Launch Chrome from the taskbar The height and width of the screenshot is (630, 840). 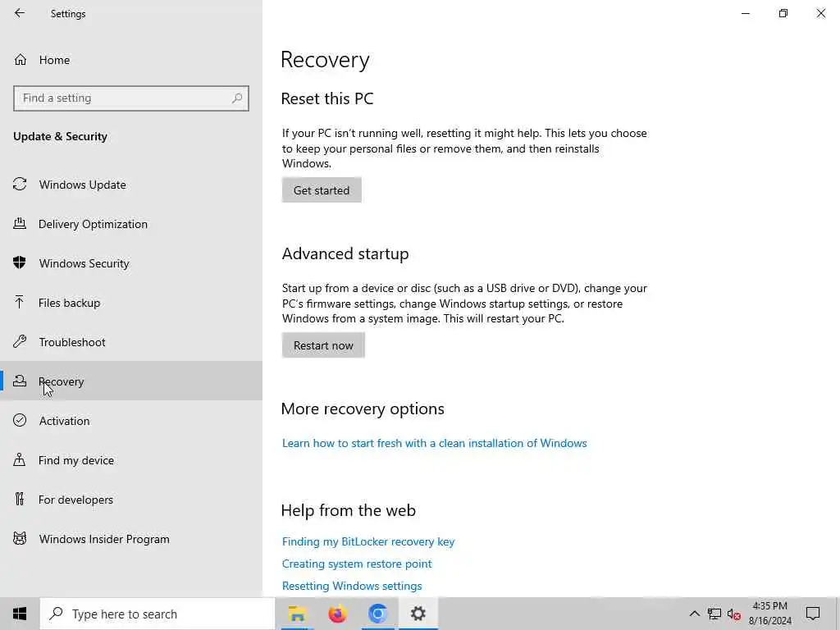point(377,614)
